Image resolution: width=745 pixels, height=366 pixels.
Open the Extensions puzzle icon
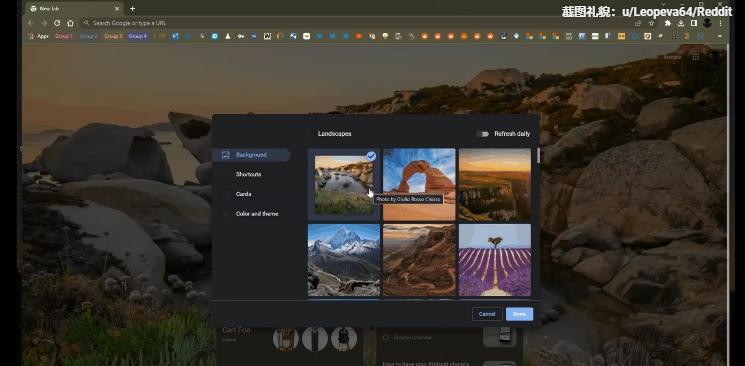[x=668, y=23]
